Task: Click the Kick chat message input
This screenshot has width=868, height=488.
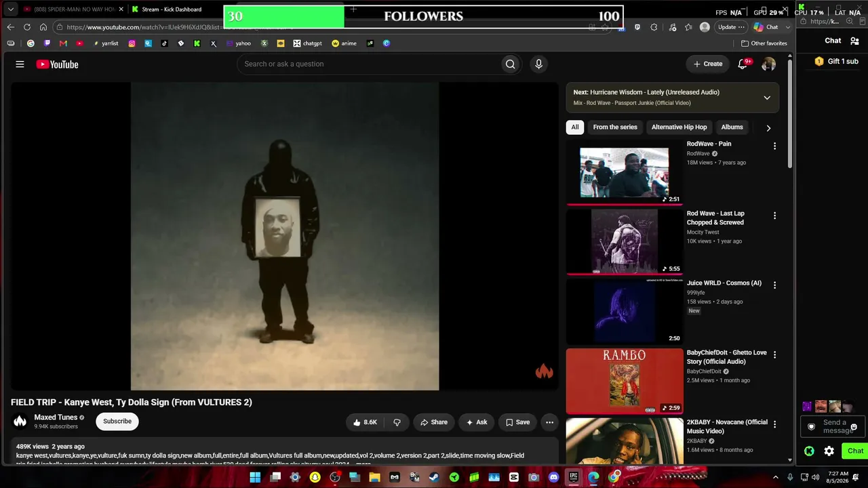Action: coord(833,426)
